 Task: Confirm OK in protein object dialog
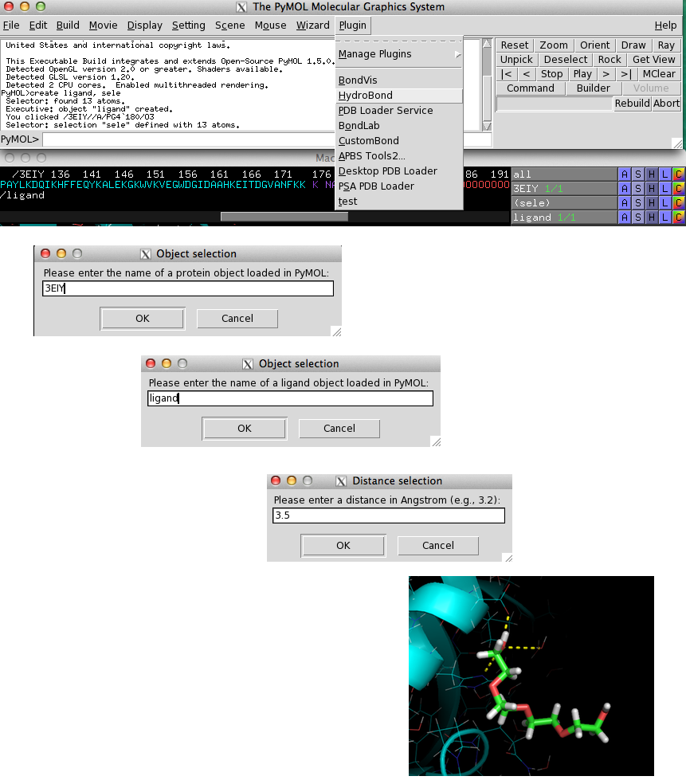[143, 319]
